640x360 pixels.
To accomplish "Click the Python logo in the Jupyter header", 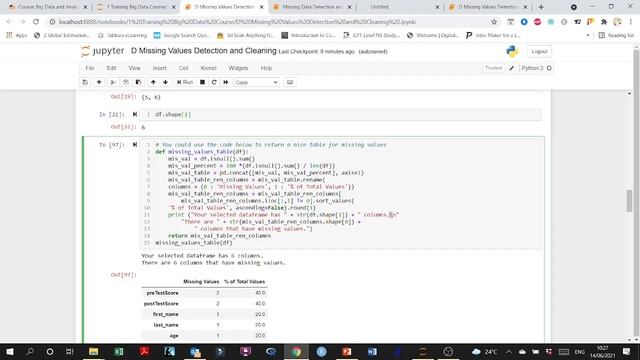I will pyautogui.click(x=512, y=51).
